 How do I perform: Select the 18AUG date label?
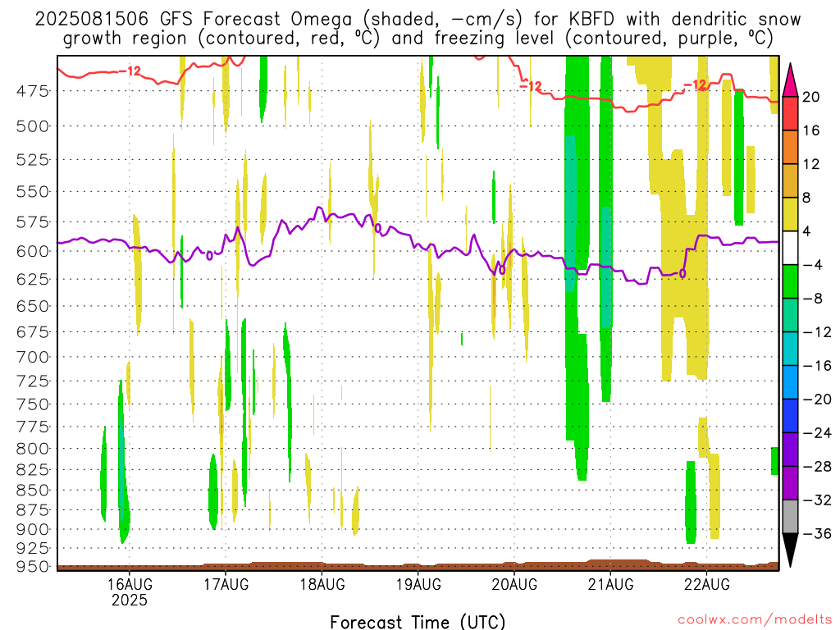322,584
